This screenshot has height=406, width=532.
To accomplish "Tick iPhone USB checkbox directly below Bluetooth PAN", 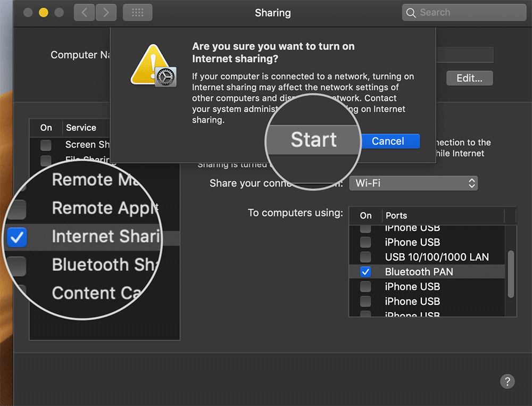I will coord(365,287).
